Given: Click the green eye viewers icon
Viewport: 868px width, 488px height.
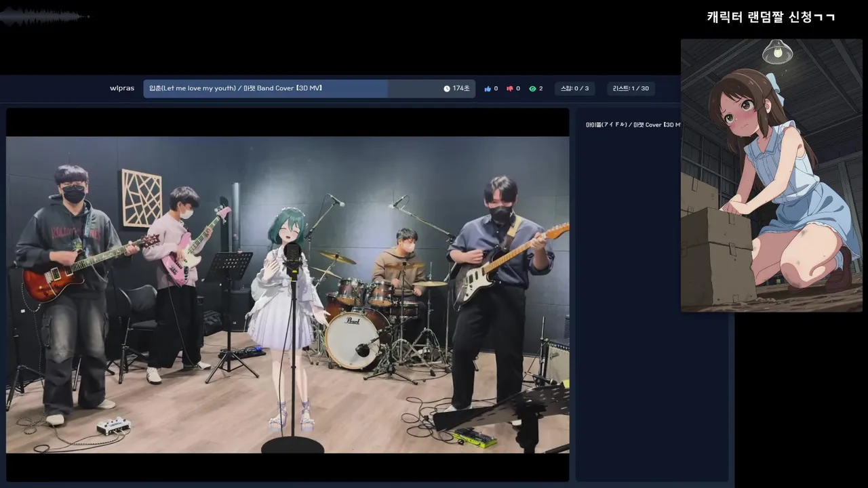Looking at the screenshot, I should (532, 89).
